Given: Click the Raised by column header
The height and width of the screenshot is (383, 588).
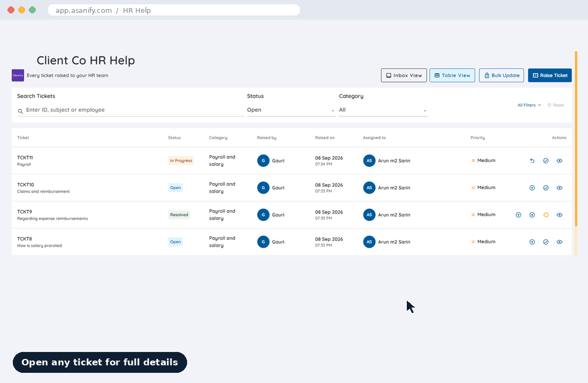Looking at the screenshot, I should pyautogui.click(x=267, y=137).
